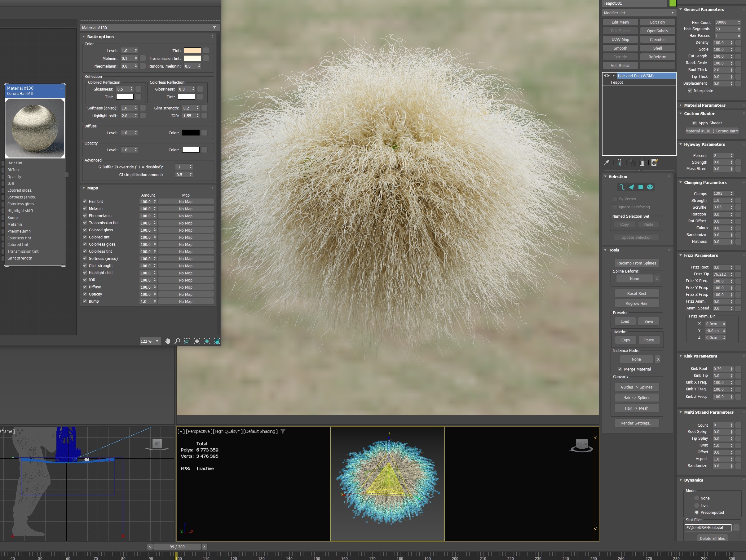Activate the Pan hand tool in material editor
Screen dimensions: 746x560
[x=168, y=341]
